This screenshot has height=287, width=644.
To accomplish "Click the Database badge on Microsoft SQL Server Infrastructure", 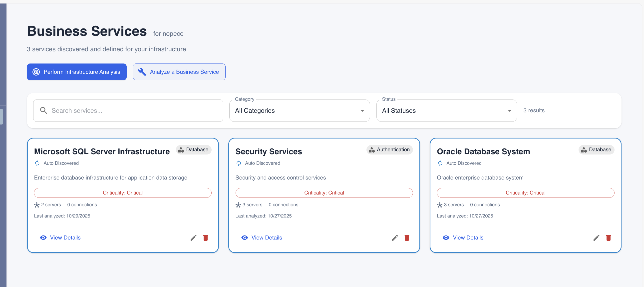I will 194,150.
